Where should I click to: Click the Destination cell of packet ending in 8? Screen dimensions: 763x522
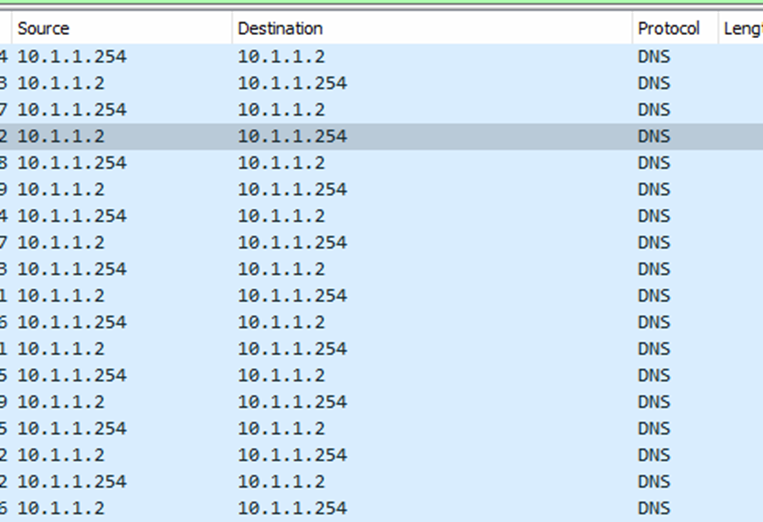(281, 163)
